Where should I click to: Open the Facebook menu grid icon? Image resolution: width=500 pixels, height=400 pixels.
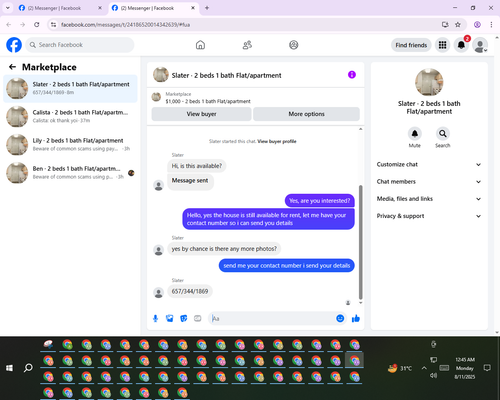click(442, 45)
